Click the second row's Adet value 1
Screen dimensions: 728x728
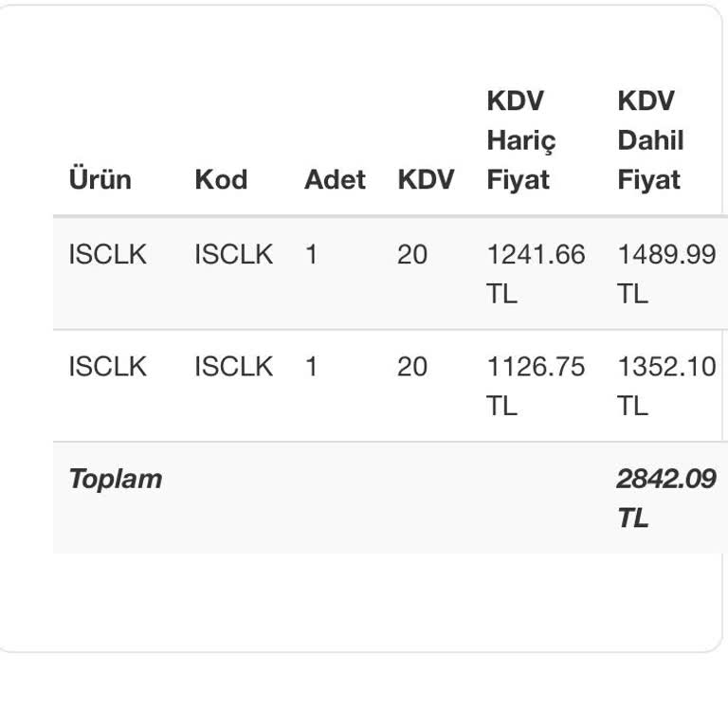[x=311, y=367]
